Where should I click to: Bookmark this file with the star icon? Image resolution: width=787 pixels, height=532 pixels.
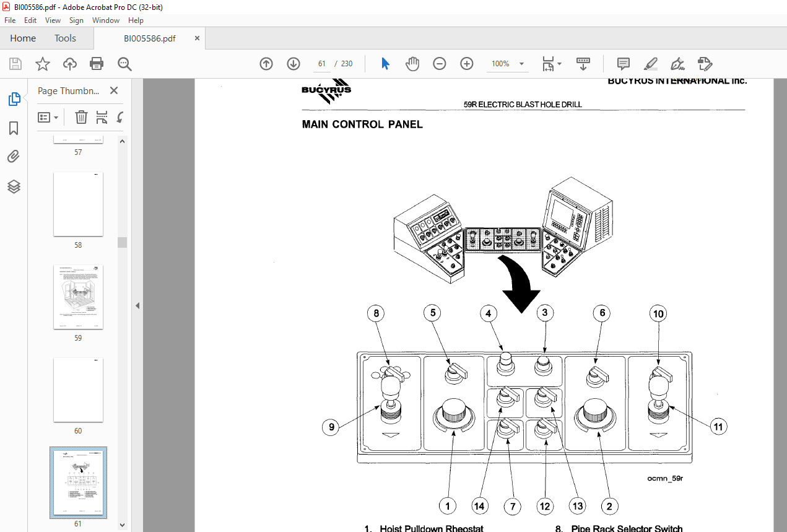[42, 64]
